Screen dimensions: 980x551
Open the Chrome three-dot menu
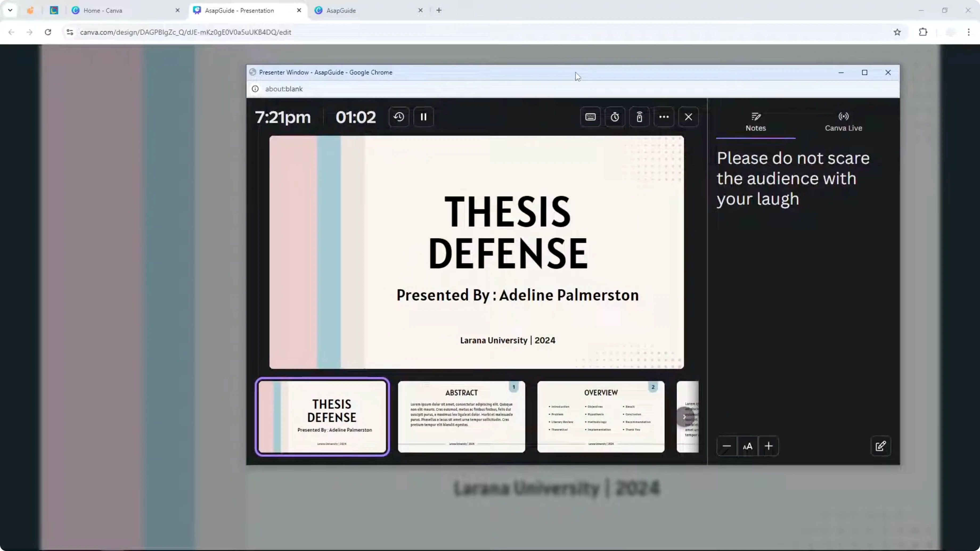969,32
